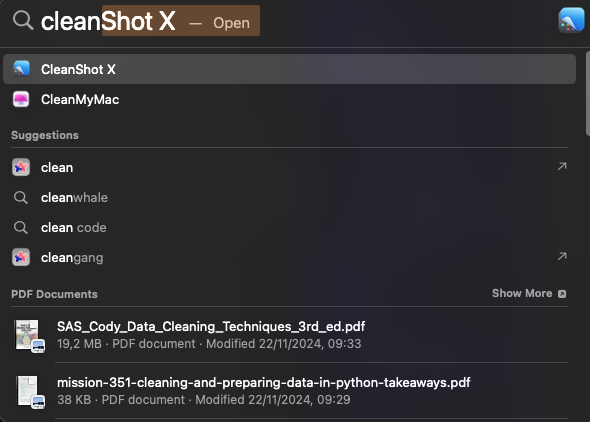This screenshot has width=590, height=422.
Task: Open the CleanShot X icon in results
Action: (x=21, y=69)
